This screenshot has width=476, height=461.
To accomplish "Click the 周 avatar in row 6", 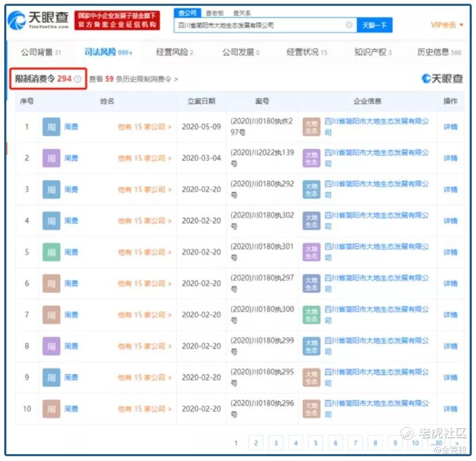I will click(x=51, y=283).
